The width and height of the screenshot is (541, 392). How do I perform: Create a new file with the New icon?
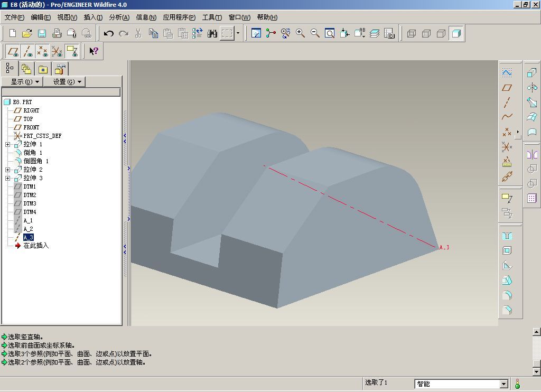[x=13, y=33]
